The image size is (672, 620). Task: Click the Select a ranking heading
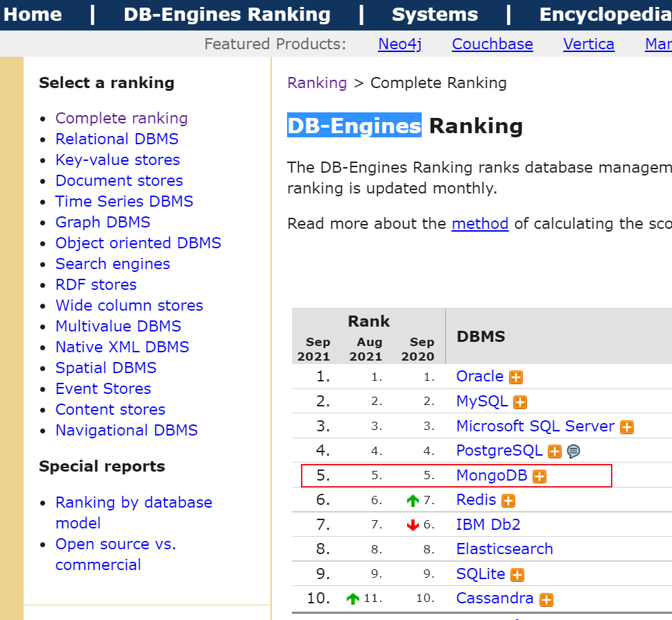point(107,83)
